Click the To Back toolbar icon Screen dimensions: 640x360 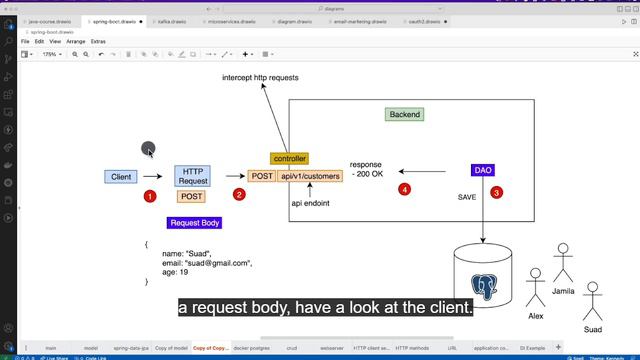(x=156, y=54)
